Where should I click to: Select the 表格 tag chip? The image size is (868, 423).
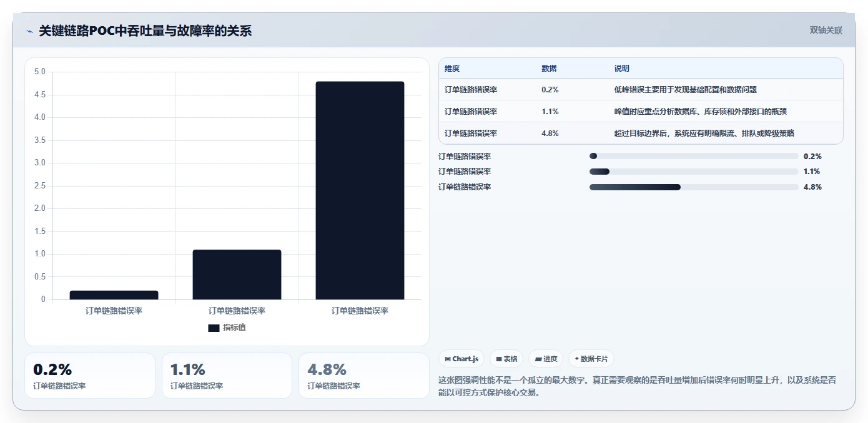tap(506, 359)
